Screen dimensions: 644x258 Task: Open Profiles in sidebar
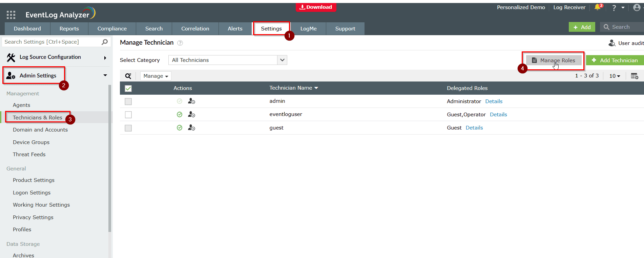click(22, 230)
